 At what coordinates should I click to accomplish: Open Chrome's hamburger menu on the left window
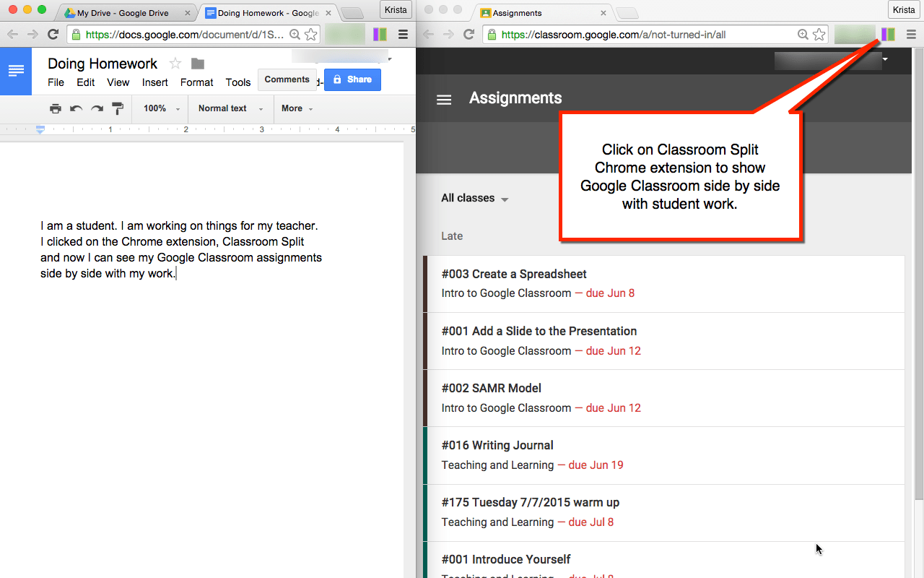[403, 34]
